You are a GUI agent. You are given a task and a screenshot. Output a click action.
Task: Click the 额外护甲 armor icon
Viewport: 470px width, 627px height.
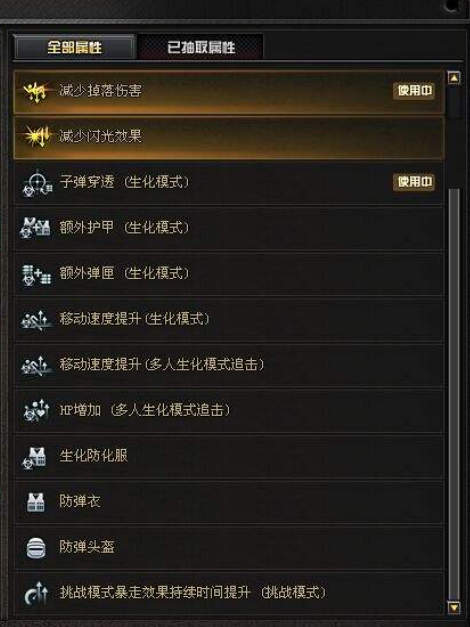tap(35, 228)
